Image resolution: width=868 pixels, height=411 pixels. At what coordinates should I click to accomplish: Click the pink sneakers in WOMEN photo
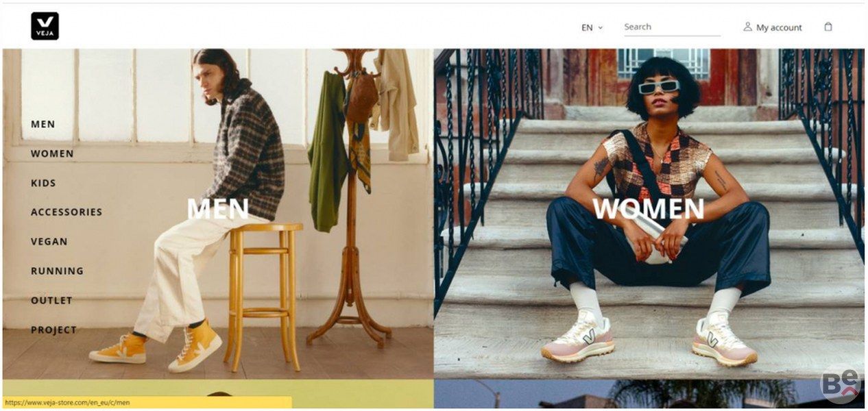[x=649, y=338]
